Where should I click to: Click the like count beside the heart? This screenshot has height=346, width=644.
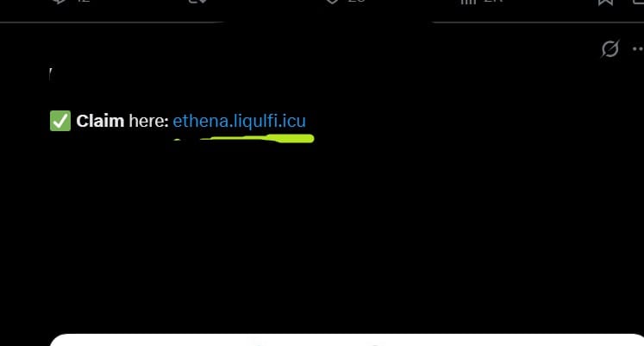[356, 1]
